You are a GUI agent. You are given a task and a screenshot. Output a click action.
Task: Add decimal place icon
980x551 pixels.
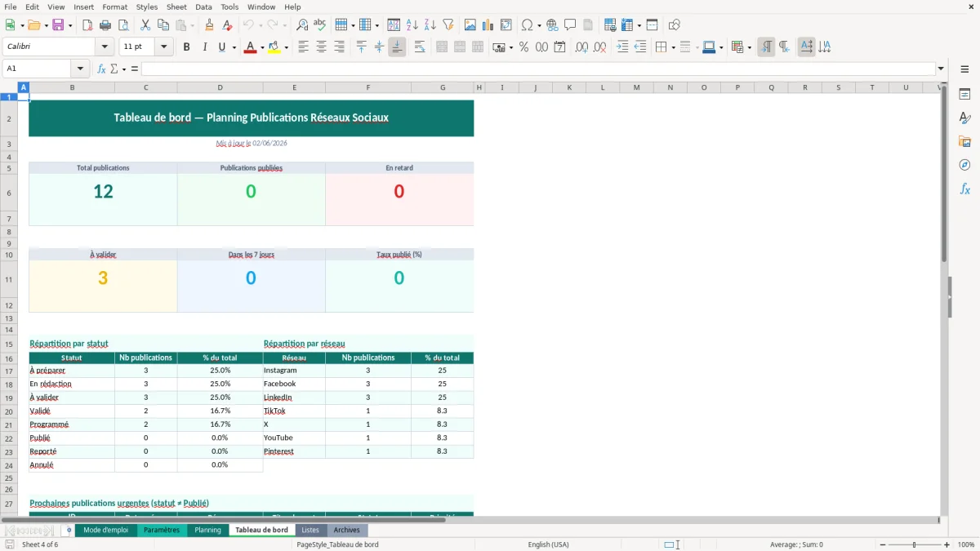coord(581,47)
